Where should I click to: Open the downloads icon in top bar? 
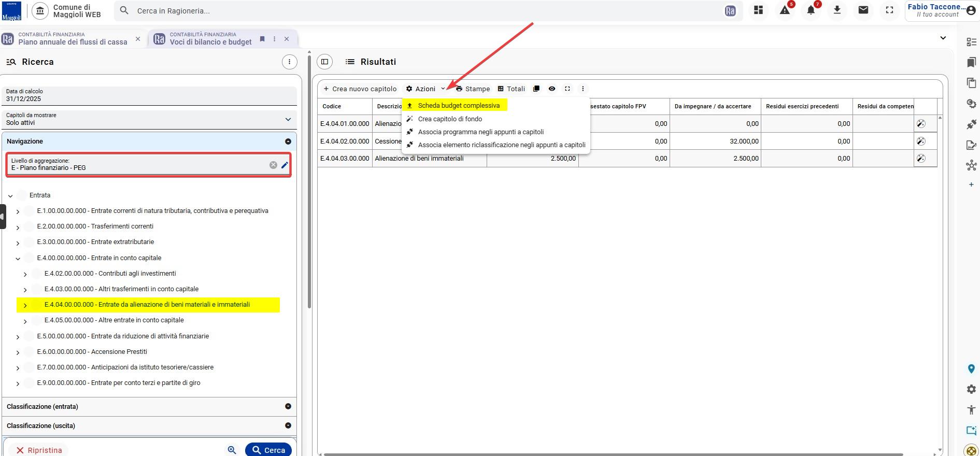837,10
